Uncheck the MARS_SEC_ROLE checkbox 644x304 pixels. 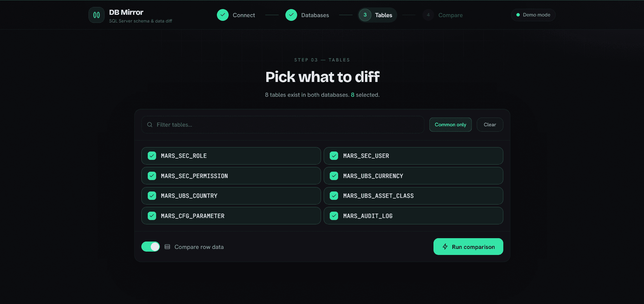(152, 156)
